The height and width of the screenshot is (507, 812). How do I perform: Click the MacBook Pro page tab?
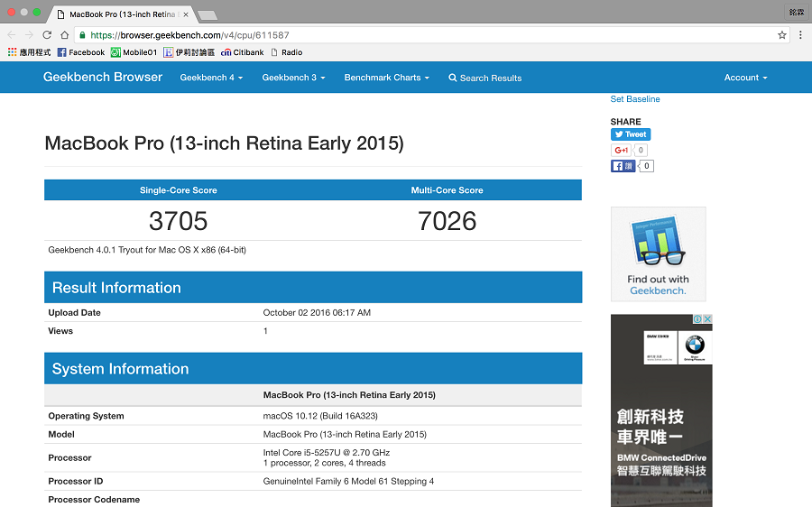click(x=122, y=14)
